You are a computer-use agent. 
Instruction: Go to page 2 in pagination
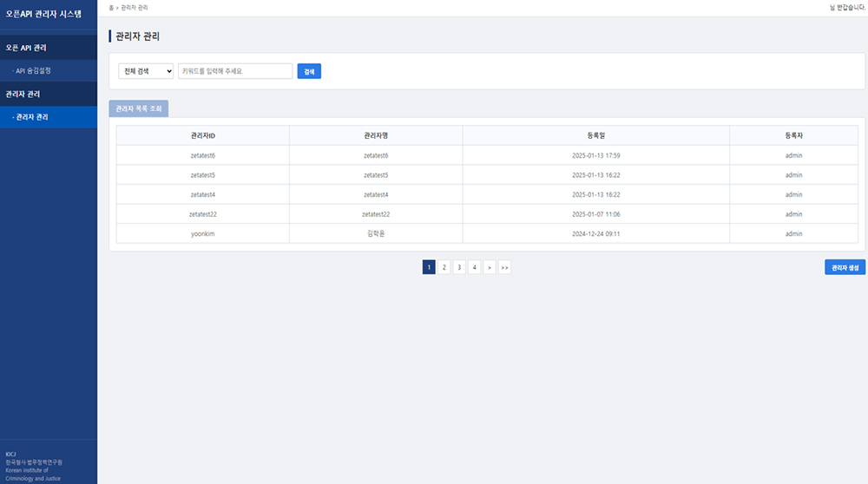point(444,267)
